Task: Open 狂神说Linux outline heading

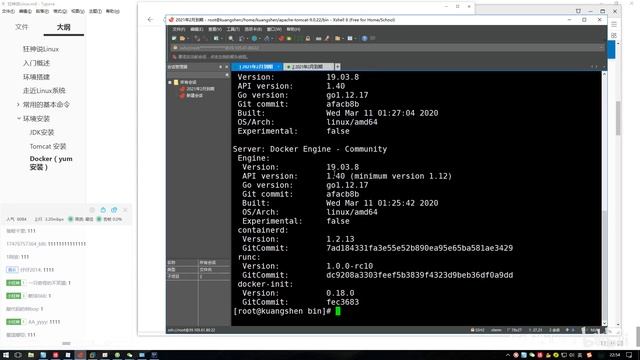Action: pyautogui.click(x=41, y=49)
